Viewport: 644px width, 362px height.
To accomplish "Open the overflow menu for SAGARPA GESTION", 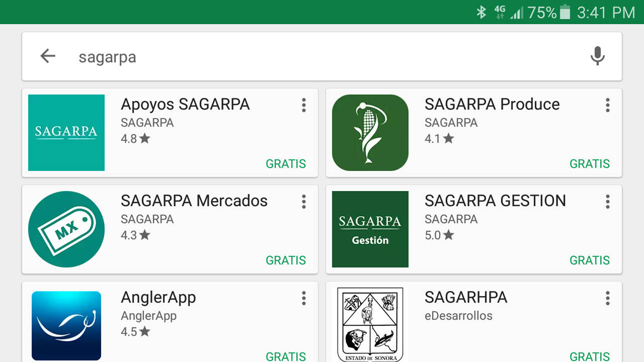I will pyautogui.click(x=608, y=202).
